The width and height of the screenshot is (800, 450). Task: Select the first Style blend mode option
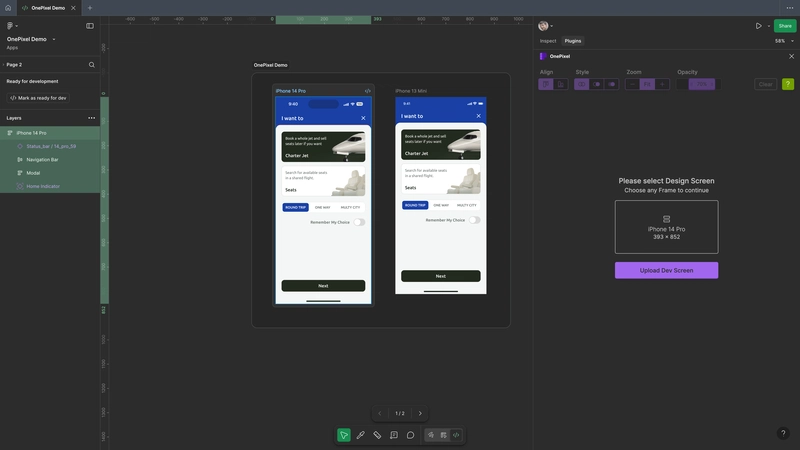click(x=582, y=84)
